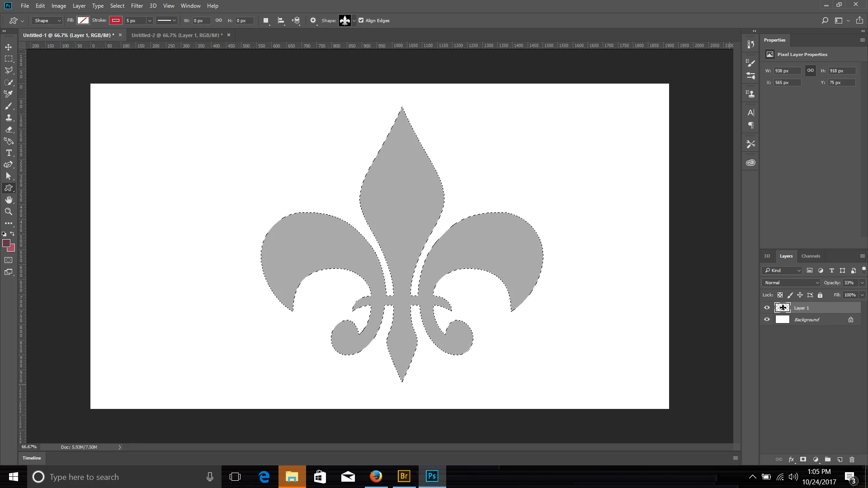Select the Zoom tool

pos(9,211)
